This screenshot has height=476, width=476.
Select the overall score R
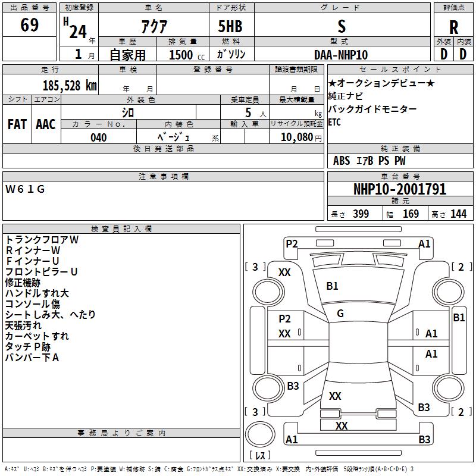(453, 27)
